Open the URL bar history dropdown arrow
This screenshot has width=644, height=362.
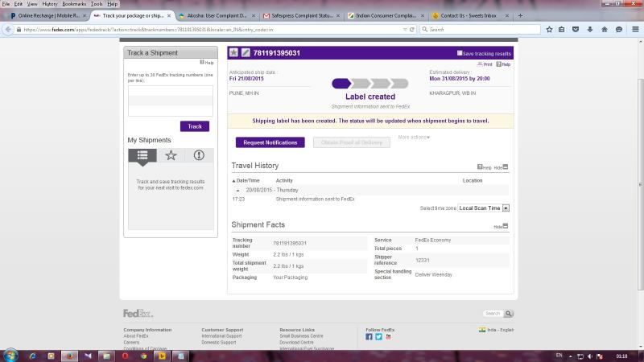tap(405, 30)
